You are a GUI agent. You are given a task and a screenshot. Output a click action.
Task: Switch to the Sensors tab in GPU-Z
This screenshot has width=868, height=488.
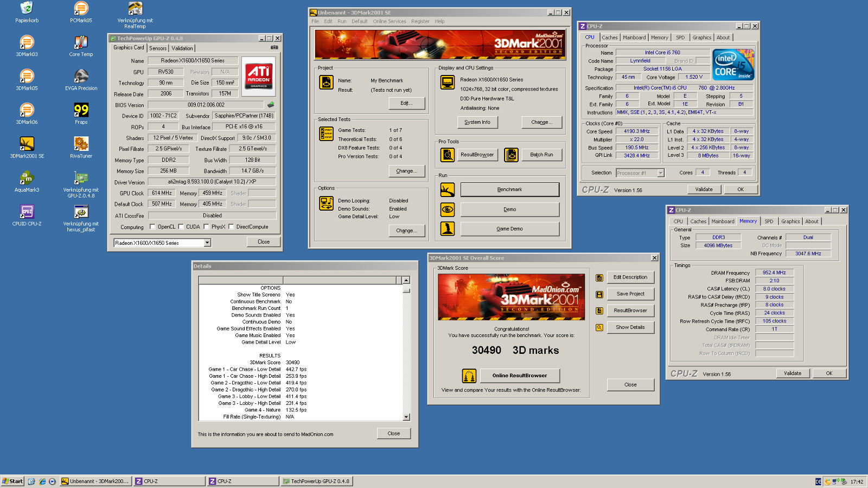pyautogui.click(x=158, y=48)
